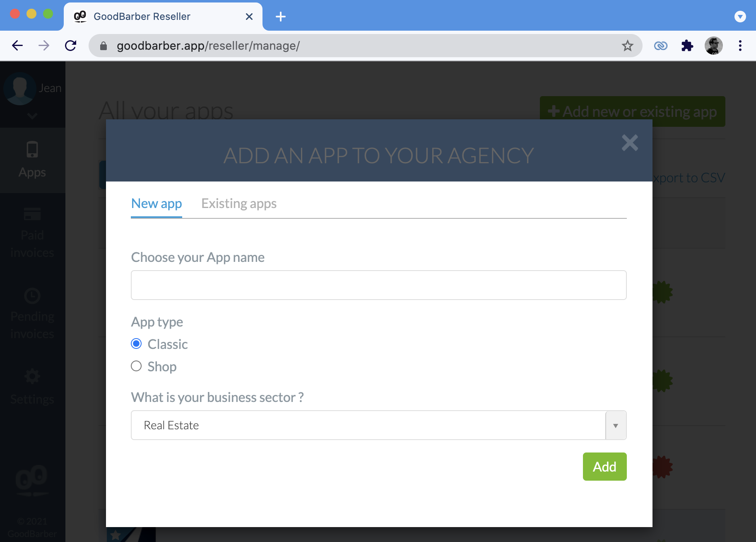The height and width of the screenshot is (542, 756).
Task: Click the App name text field
Action: 378,285
